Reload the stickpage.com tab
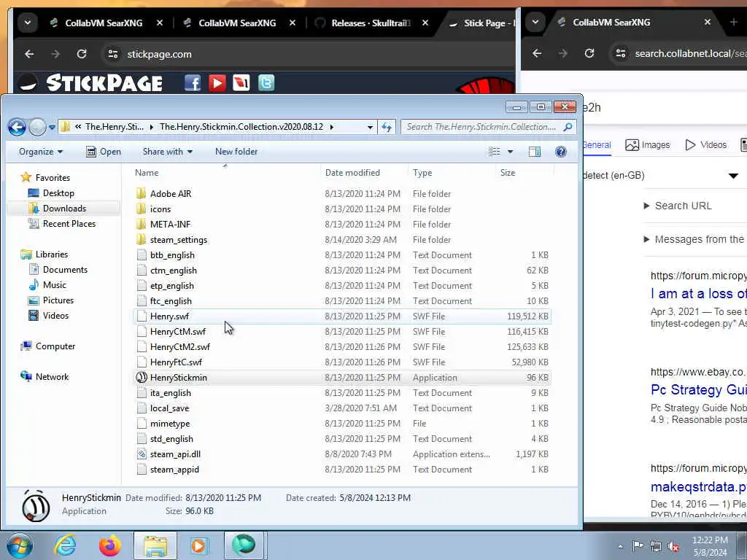Viewport: 747px width, 560px height. [82, 54]
